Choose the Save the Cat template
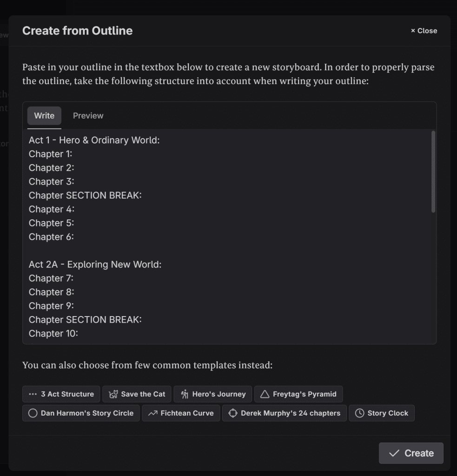 pyautogui.click(x=143, y=394)
